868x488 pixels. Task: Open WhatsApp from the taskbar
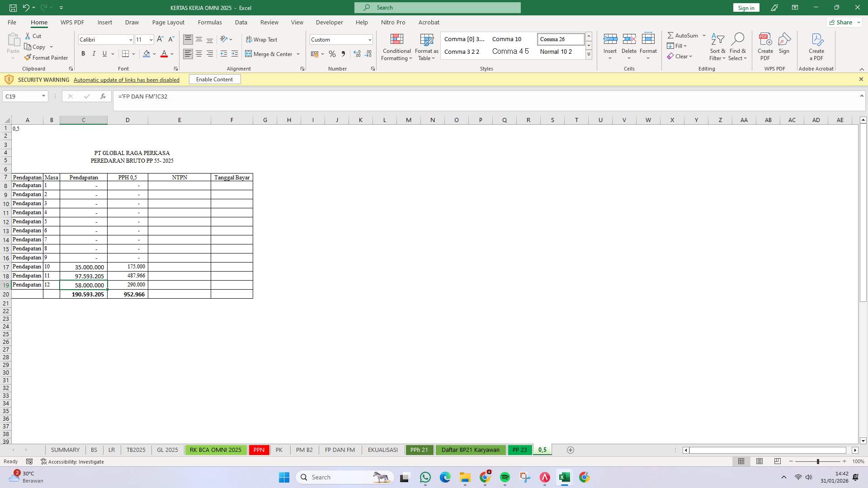[x=425, y=477]
